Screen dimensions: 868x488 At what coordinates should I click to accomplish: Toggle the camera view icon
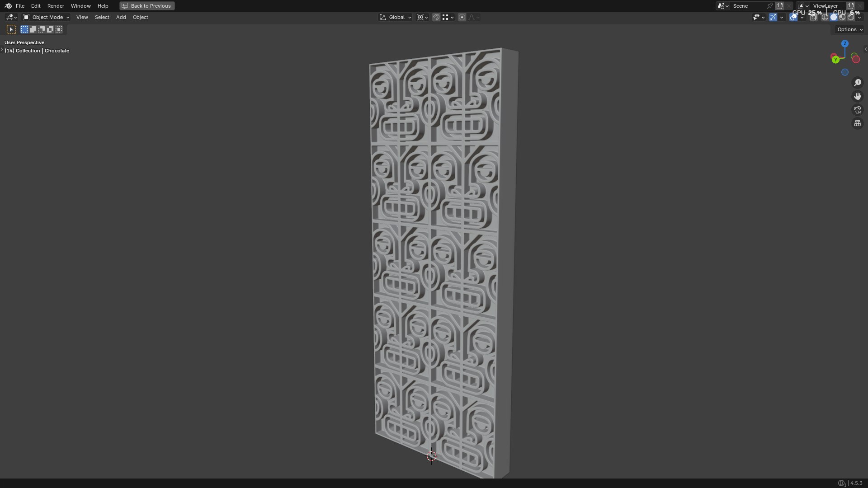857,110
